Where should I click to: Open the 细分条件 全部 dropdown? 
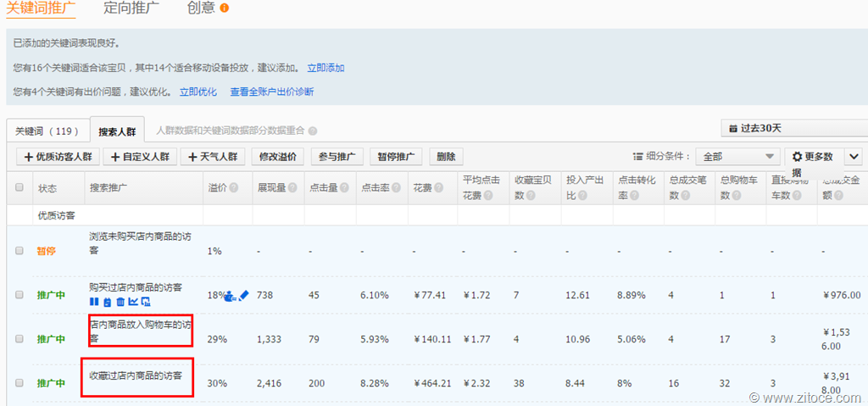click(x=737, y=157)
